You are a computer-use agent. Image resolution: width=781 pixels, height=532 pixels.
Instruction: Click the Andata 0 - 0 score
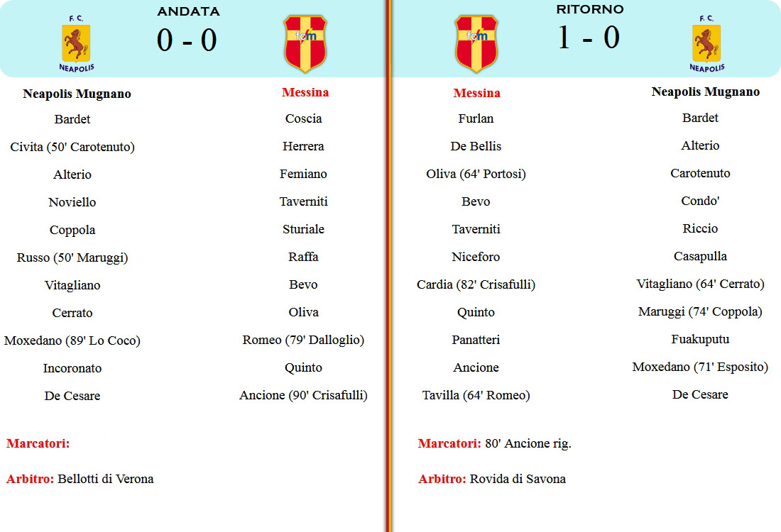[x=187, y=40]
